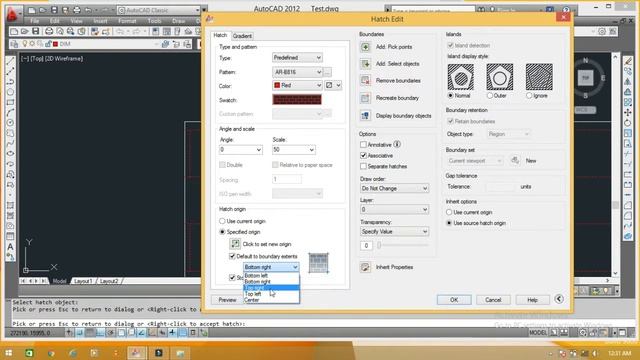Viewport: 640px width, 360px height.
Task: Open the Transparency Specify Value dropdown
Action: click(x=394, y=231)
